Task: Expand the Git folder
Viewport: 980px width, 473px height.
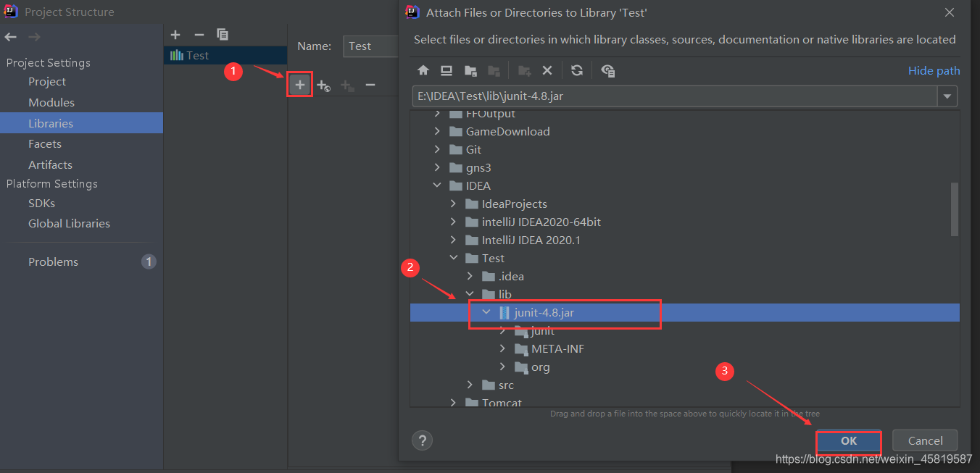Action: [x=437, y=149]
